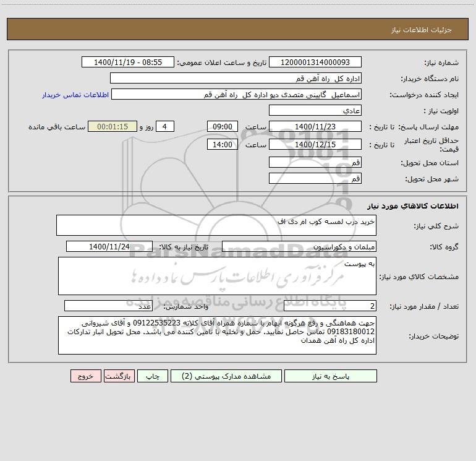
Task: Click the حداقل تاریخ اعتبار قیمت label
Action: tap(431, 145)
